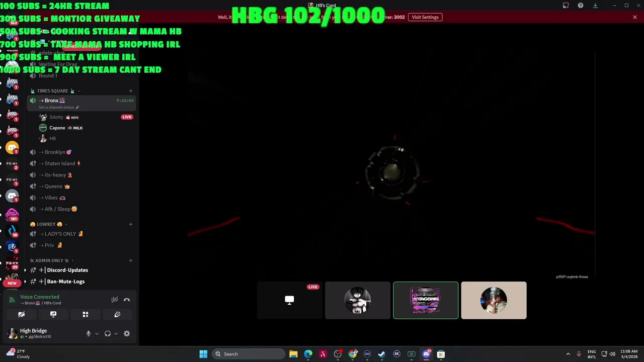Collapse the LOWKEY category
This screenshot has height=362, width=644.
pyautogui.click(x=49, y=224)
